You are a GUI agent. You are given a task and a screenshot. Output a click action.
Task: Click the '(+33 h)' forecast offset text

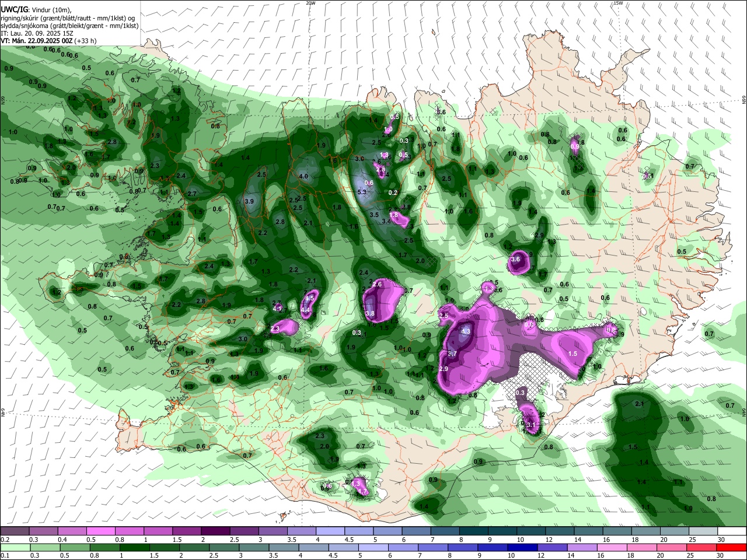point(85,41)
